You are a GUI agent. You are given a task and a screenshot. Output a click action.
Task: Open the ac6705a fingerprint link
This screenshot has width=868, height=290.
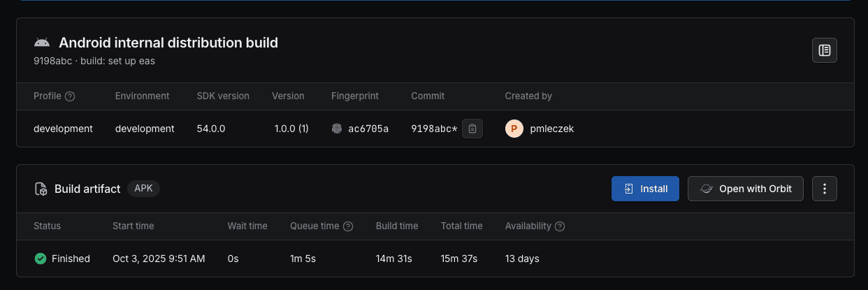click(368, 129)
